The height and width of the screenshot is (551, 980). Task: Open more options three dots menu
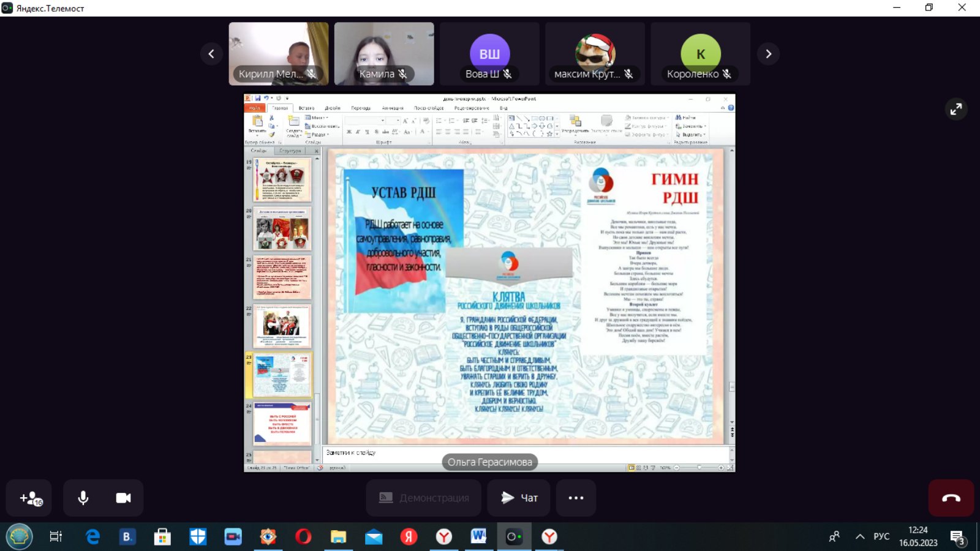[x=576, y=498]
